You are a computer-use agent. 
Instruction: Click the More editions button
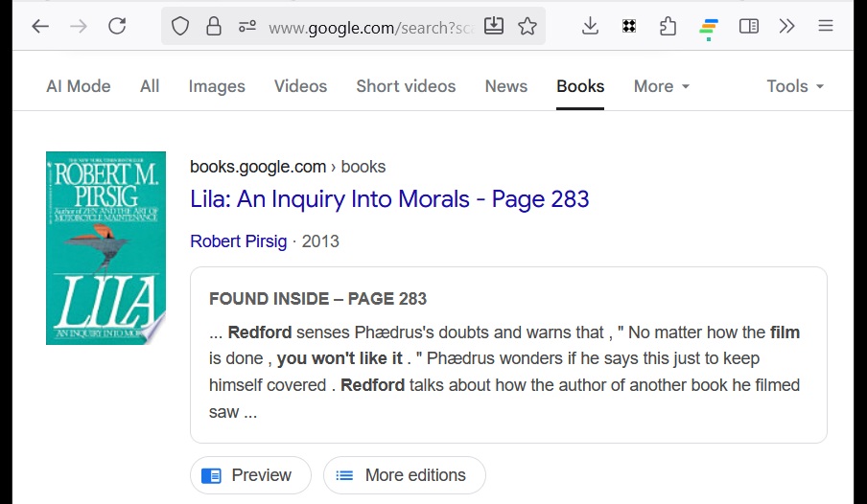[x=404, y=475]
